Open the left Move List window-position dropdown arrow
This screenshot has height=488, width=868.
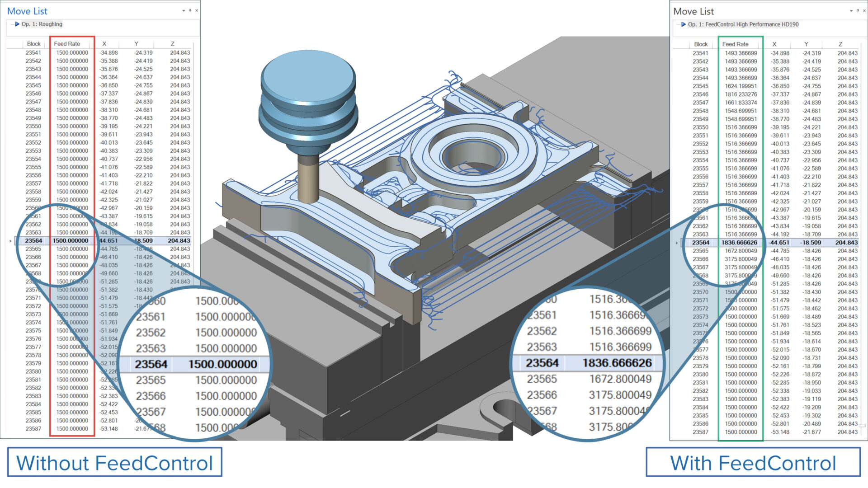[x=184, y=10]
